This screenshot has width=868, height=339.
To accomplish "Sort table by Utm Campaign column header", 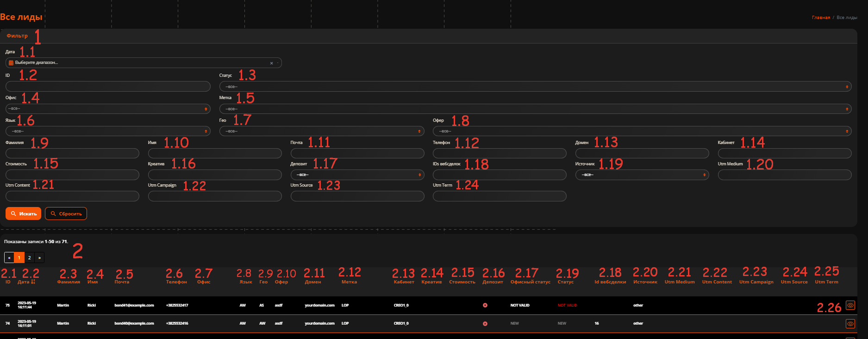I will tap(756, 282).
